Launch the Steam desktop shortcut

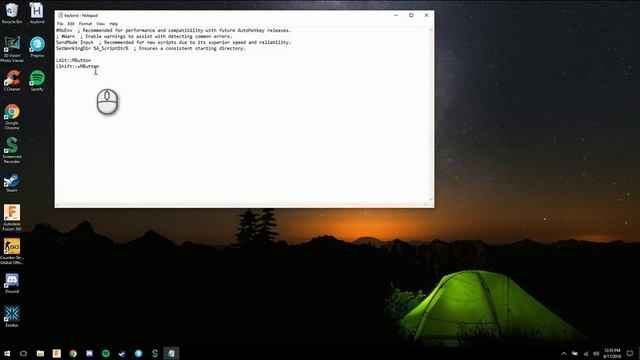click(12, 182)
